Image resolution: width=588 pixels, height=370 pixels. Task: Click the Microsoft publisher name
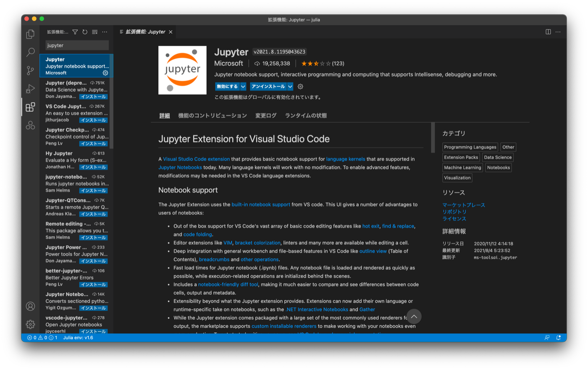[228, 63]
